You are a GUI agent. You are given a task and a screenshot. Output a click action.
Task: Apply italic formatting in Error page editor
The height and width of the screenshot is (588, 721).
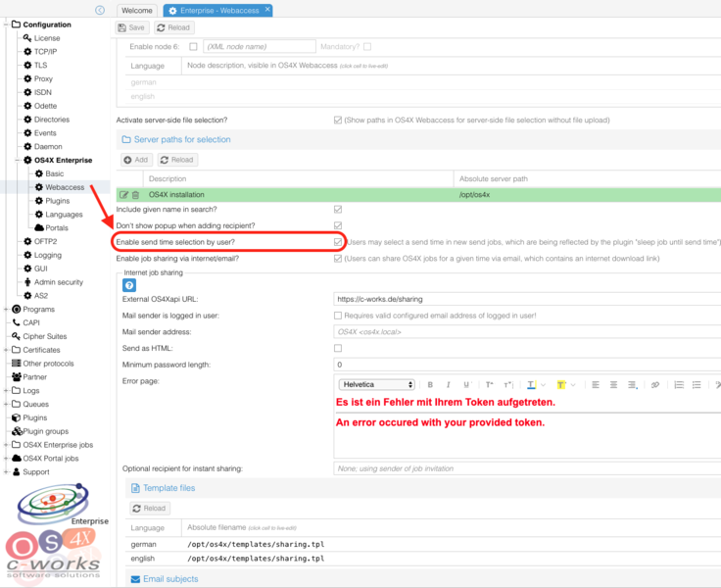pyautogui.click(x=448, y=385)
